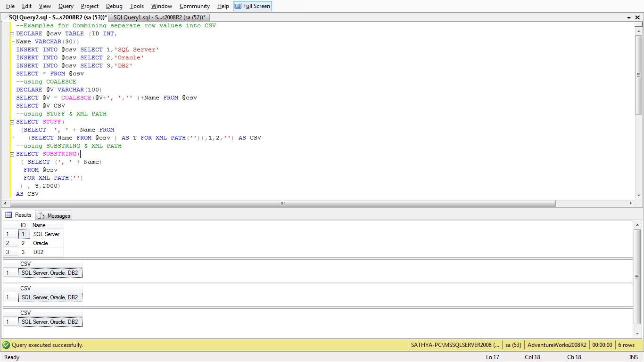Switch to the SQLQuery2.sql tab
This screenshot has height=362, width=644.
coord(58,17)
